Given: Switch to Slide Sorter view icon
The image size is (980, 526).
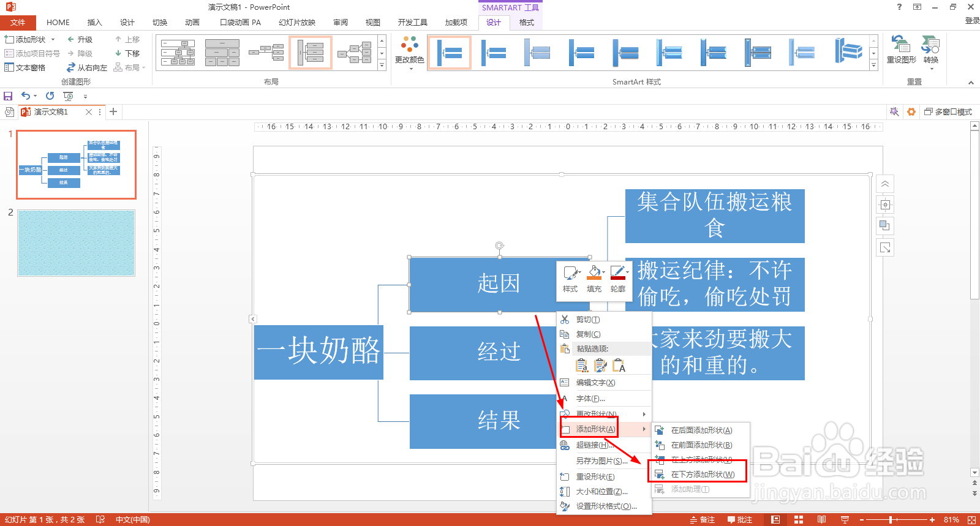Looking at the screenshot, I should point(799,520).
